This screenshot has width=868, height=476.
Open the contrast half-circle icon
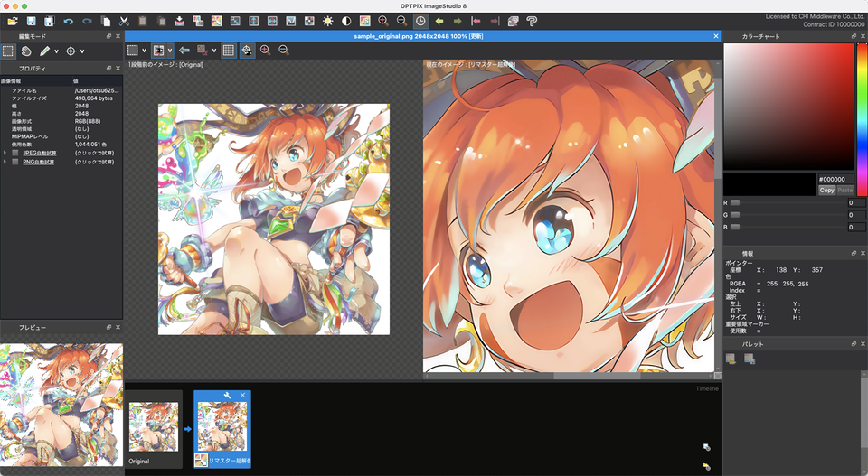(346, 21)
